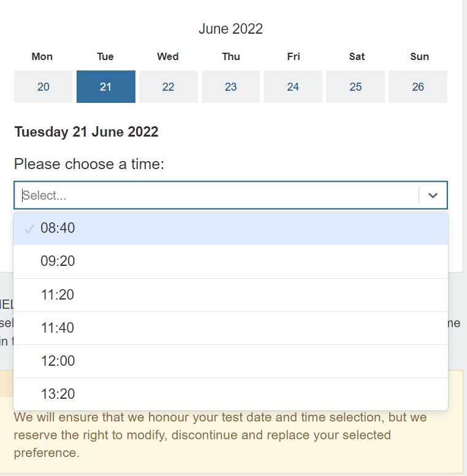Click the highlighted Tuesday 21 date

pyautogui.click(x=106, y=87)
